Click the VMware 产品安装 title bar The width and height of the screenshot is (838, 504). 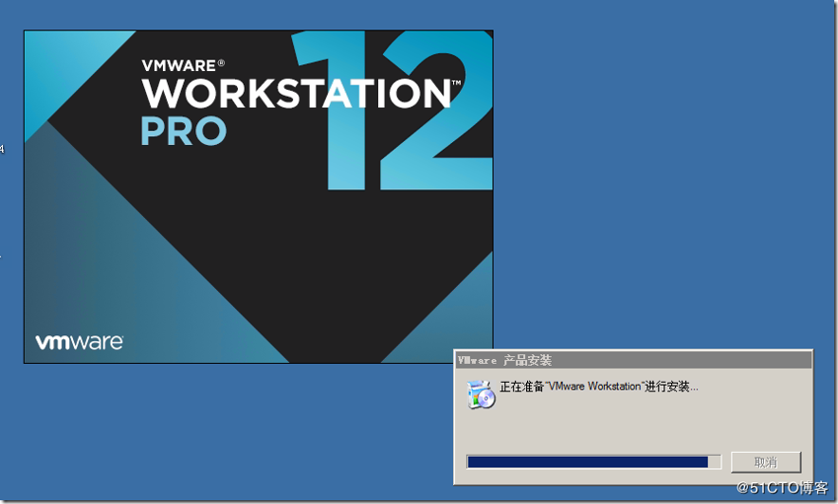click(634, 360)
